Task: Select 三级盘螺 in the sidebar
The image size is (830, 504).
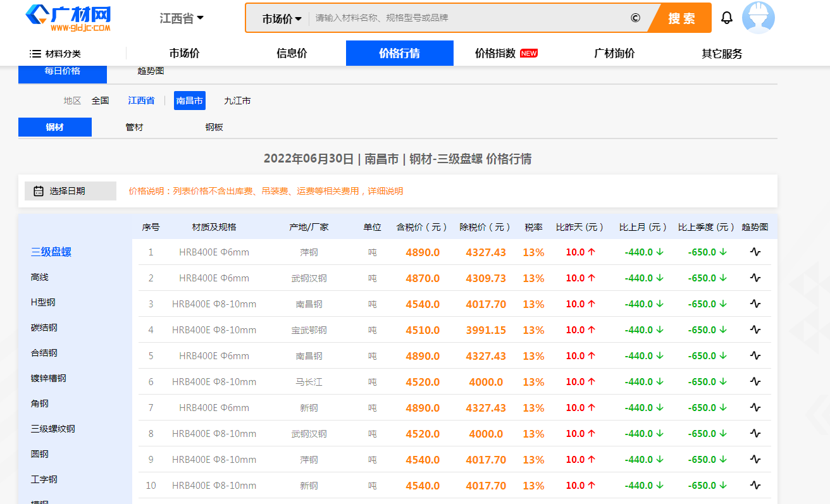Action: tap(51, 252)
